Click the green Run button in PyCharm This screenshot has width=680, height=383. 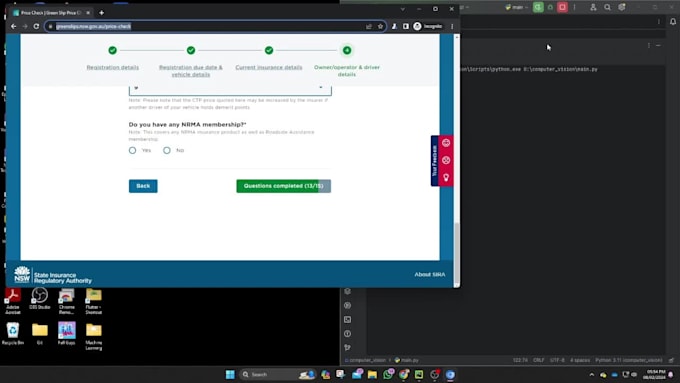(x=538, y=7)
